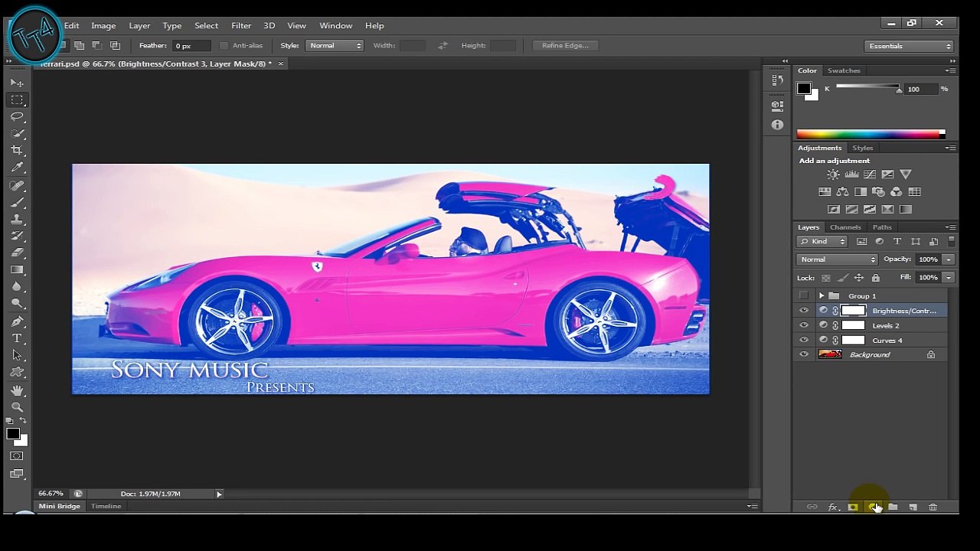Show the Group 1 layer group

[804, 295]
